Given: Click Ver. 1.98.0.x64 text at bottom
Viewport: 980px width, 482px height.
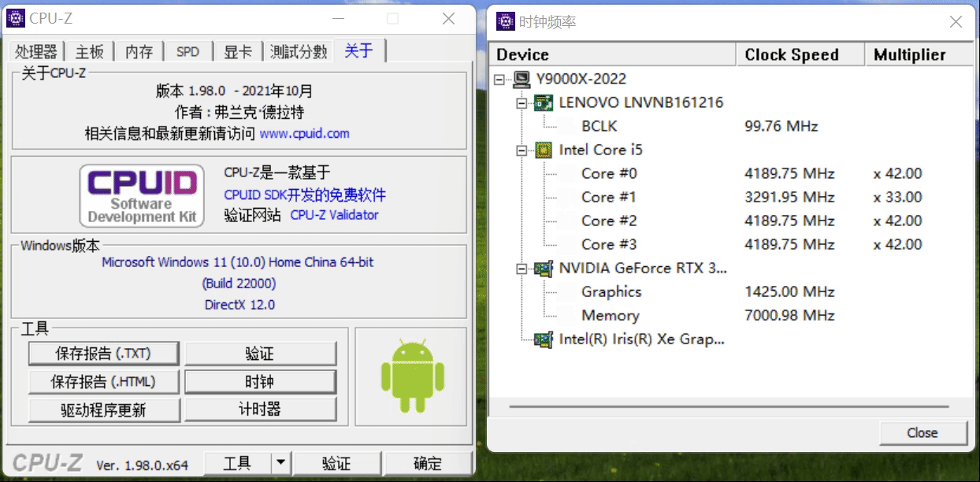Looking at the screenshot, I should click(x=143, y=465).
